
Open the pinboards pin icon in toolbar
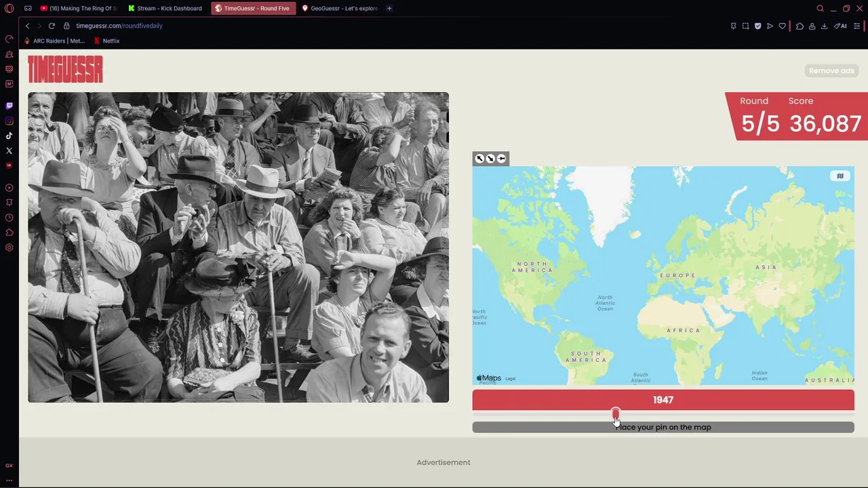coord(733,26)
